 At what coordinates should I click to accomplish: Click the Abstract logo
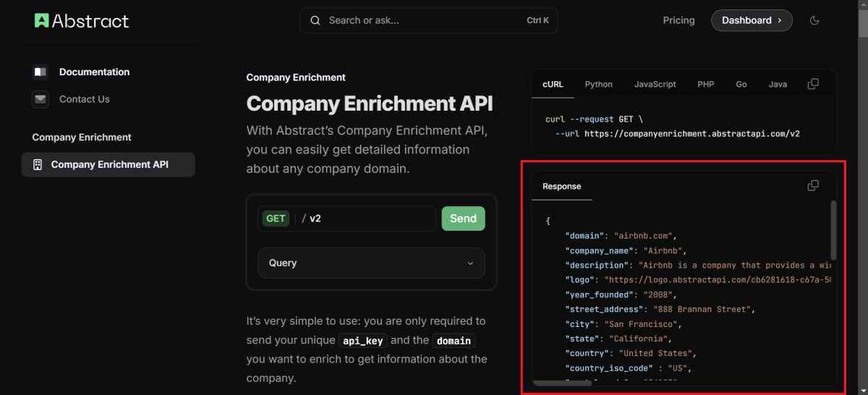82,20
